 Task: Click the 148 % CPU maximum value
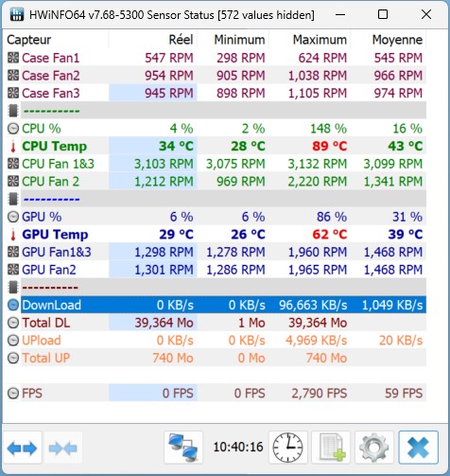(328, 129)
